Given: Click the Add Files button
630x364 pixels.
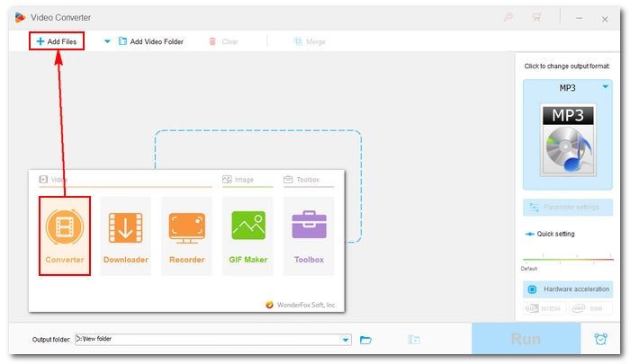Looking at the screenshot, I should point(56,41).
